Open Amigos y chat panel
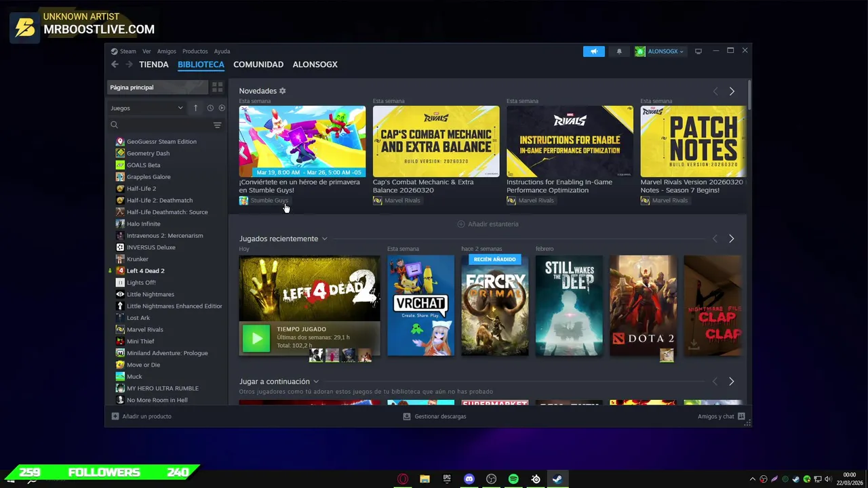This screenshot has height=488, width=868. (x=722, y=416)
